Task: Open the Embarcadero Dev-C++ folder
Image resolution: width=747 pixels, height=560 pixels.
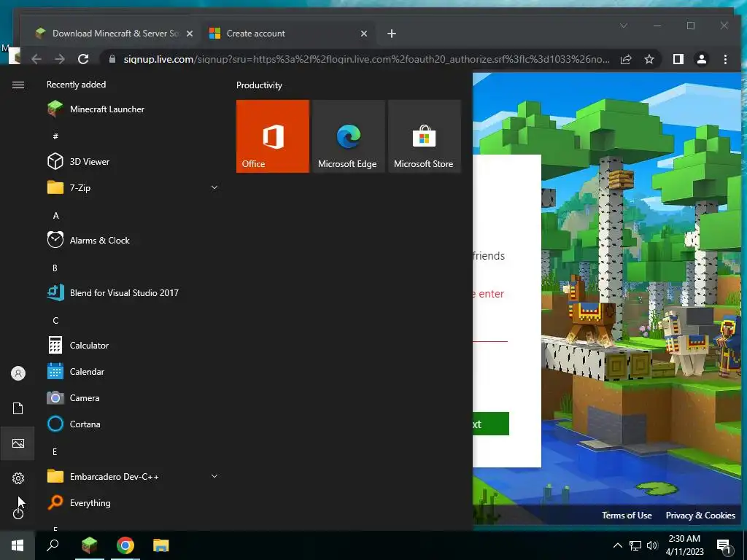Action: 133,476
